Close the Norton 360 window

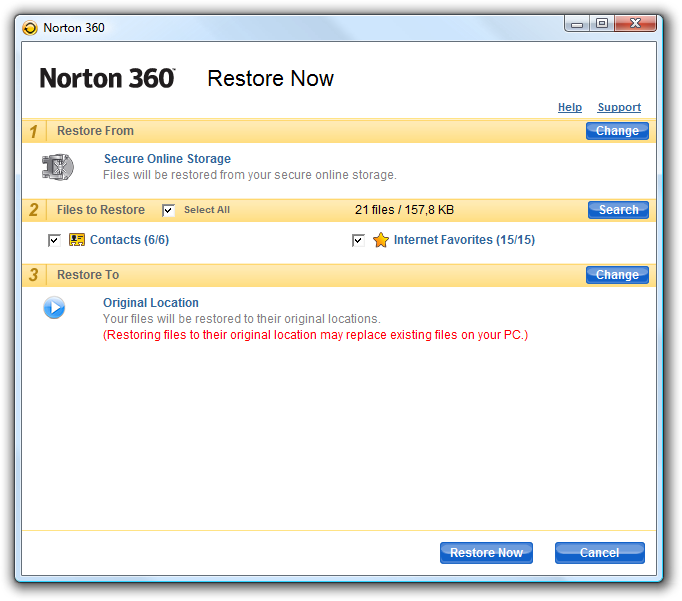click(635, 24)
